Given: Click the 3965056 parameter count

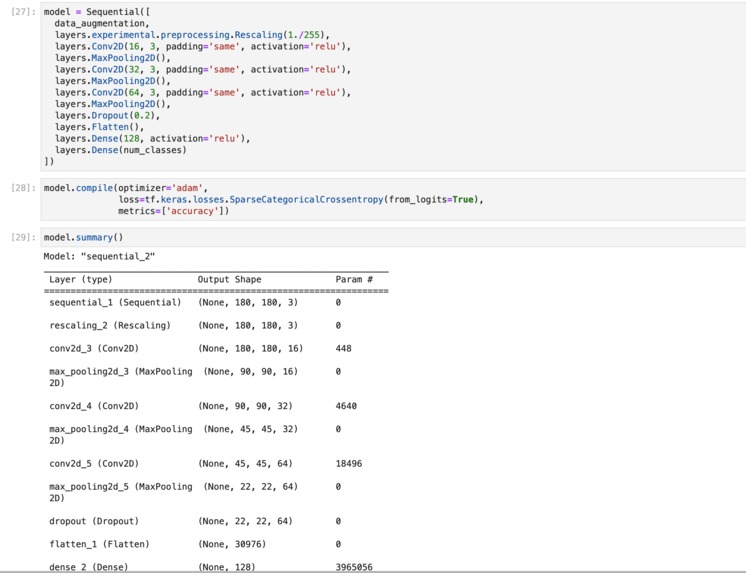Looking at the screenshot, I should click(x=354, y=567).
